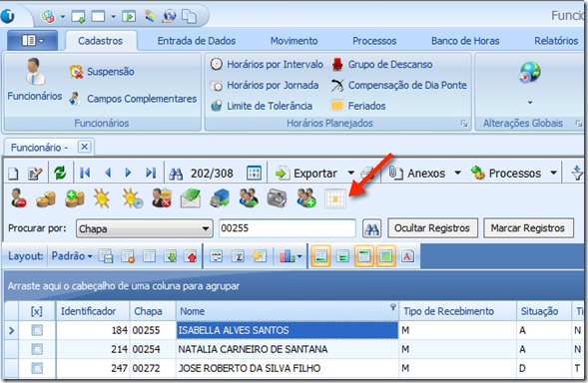This screenshot has height=383, width=588.
Task: Click the edit record pencil icon
Action: 35,174
